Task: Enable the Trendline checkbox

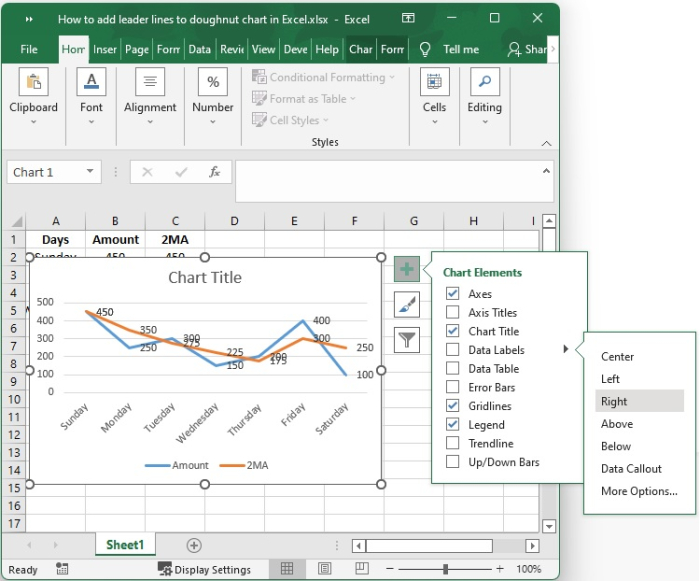Action: click(x=452, y=443)
